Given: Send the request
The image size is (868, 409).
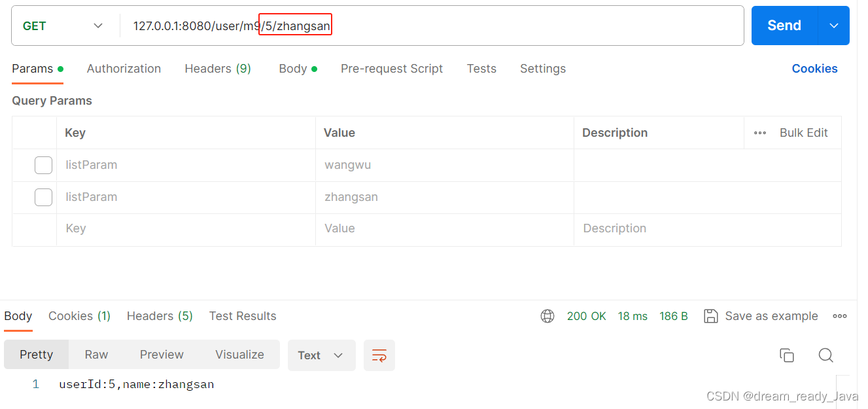Looking at the screenshot, I should [x=784, y=26].
